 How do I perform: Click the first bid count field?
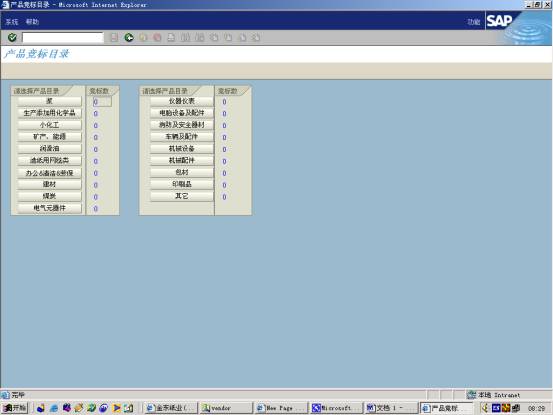pyautogui.click(x=102, y=102)
